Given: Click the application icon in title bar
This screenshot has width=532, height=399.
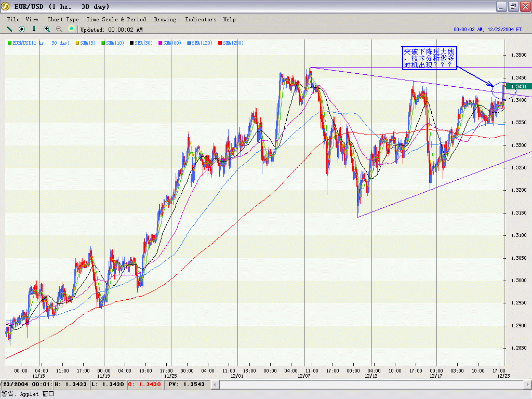Looking at the screenshot, I should 5,6.
